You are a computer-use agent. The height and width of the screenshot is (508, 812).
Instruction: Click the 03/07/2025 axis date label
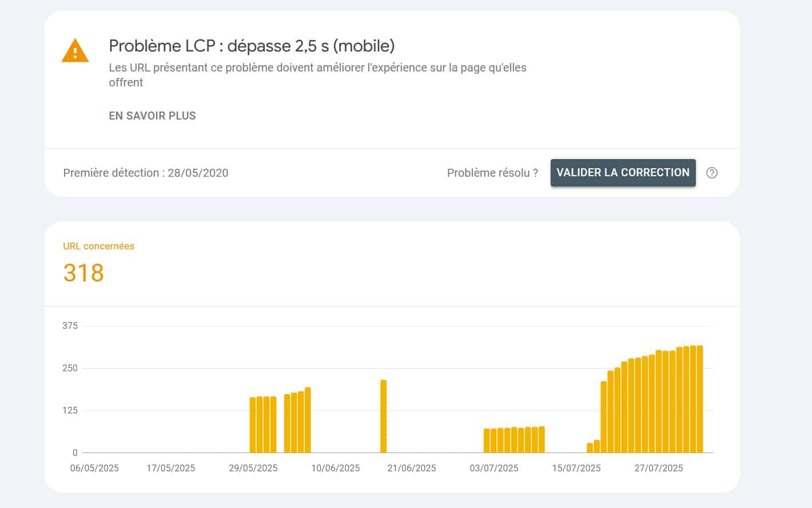[x=494, y=468]
